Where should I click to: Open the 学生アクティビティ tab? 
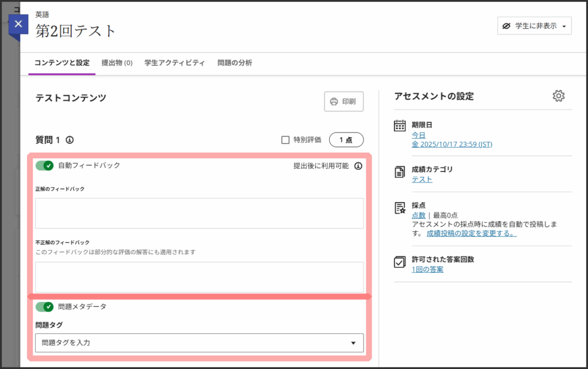(x=175, y=63)
